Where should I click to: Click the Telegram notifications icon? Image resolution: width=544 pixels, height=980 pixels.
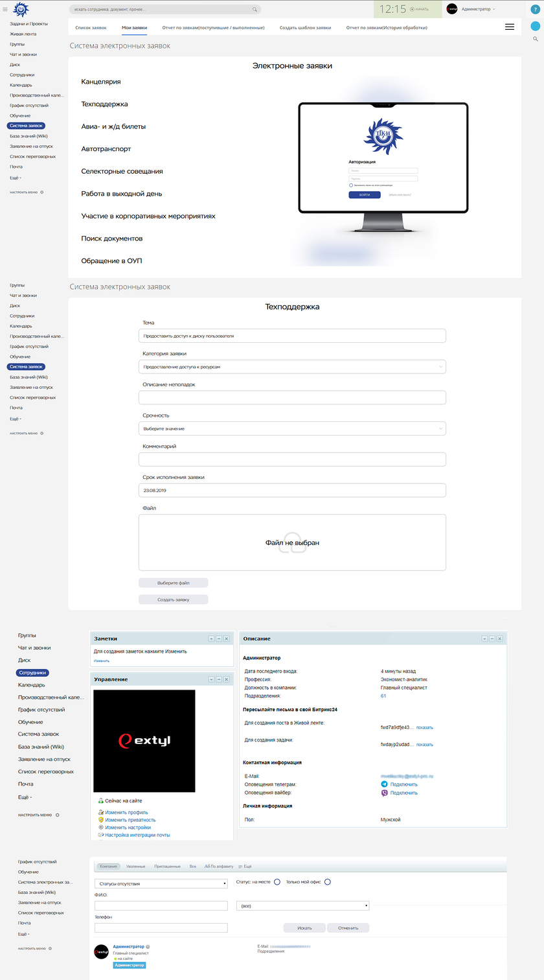point(385,784)
